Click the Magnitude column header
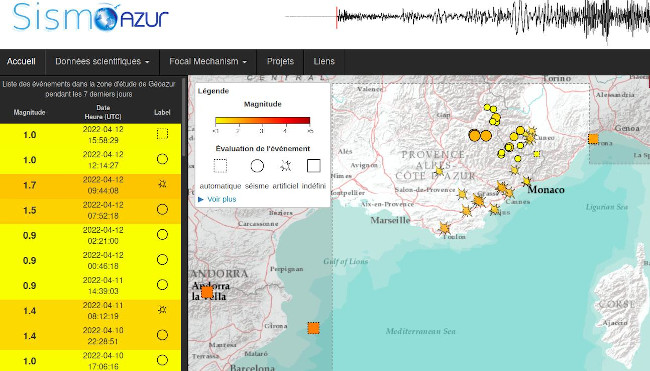This screenshot has height=371, width=650. coord(29,112)
